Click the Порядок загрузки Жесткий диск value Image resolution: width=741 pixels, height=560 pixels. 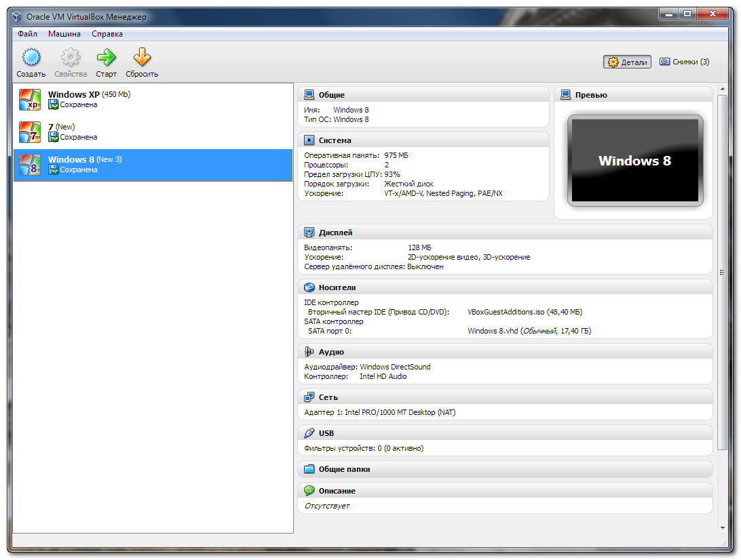[x=408, y=184]
